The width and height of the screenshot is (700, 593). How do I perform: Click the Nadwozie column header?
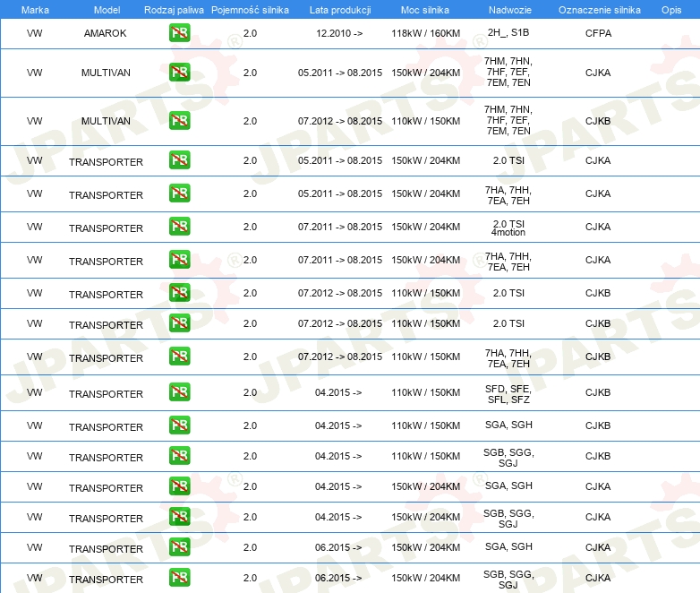coord(508,10)
